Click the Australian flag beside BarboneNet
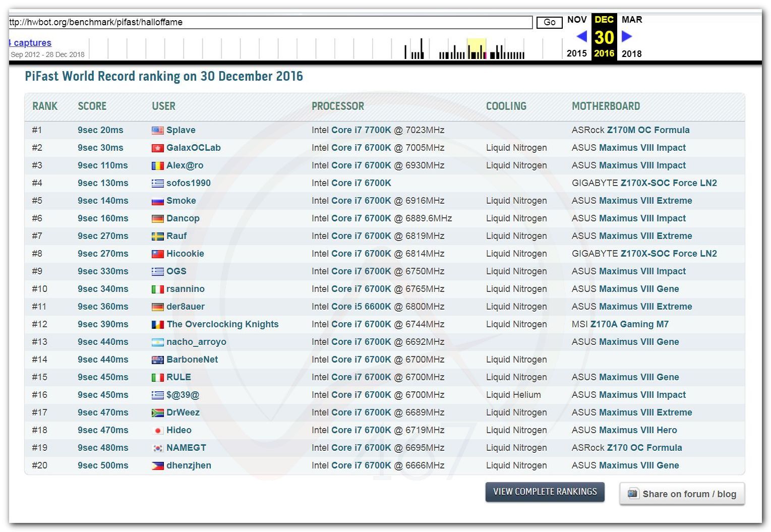The image size is (771, 532). [x=157, y=360]
